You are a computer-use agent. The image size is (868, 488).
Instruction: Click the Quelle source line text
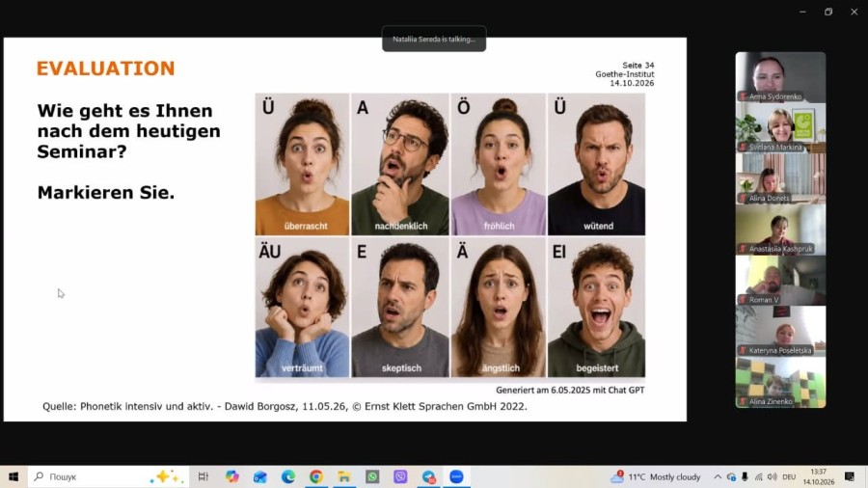[x=285, y=407]
